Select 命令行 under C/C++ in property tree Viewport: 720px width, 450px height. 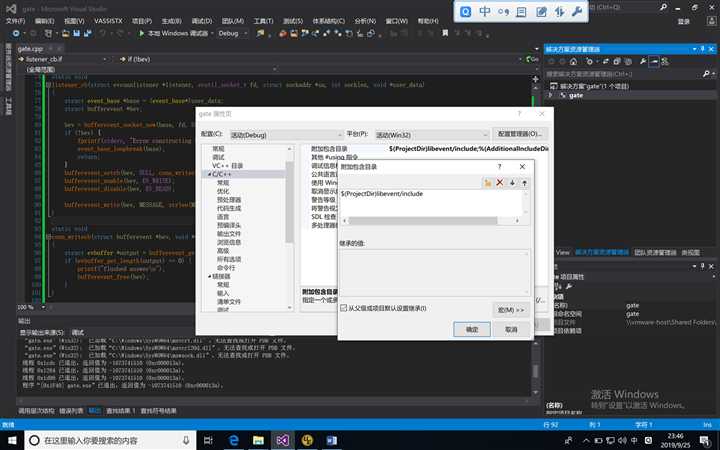tap(226, 268)
